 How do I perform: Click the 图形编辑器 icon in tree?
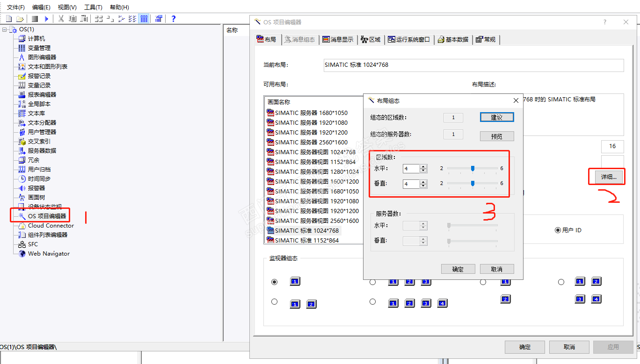click(22, 57)
